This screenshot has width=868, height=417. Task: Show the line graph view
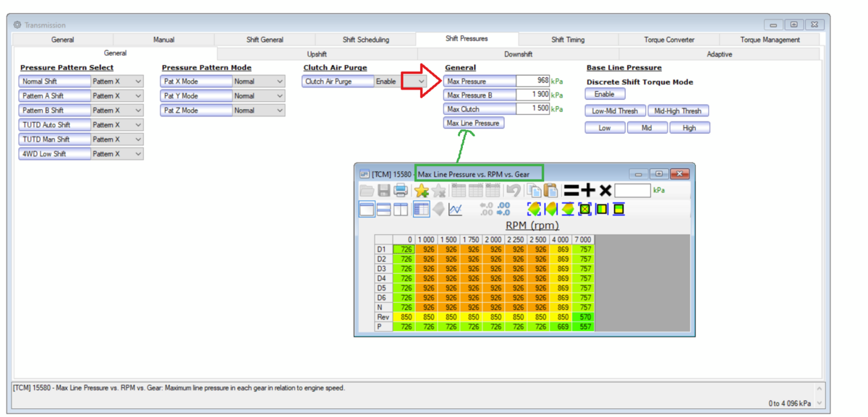point(455,210)
